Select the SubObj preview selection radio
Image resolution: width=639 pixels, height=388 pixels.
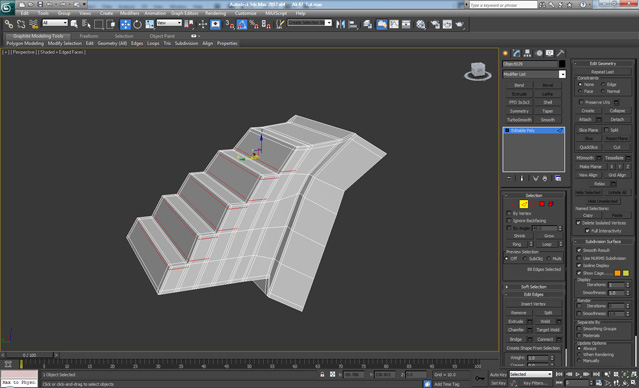click(526, 259)
